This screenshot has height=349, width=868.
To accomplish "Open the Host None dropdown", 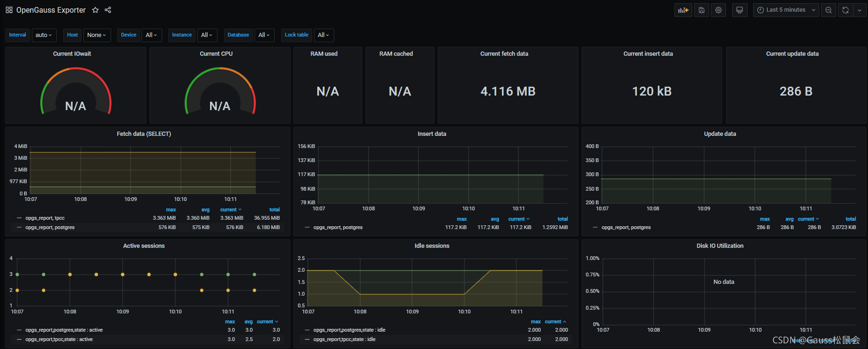I will [97, 35].
